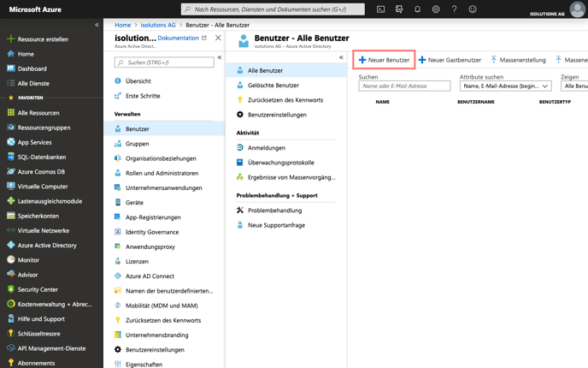Screen dimensions: 588x368
Task: Open the notifications bell
Action: [417, 9]
